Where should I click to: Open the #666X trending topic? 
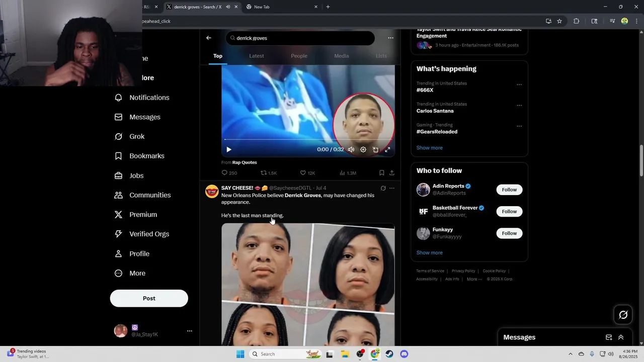click(425, 90)
